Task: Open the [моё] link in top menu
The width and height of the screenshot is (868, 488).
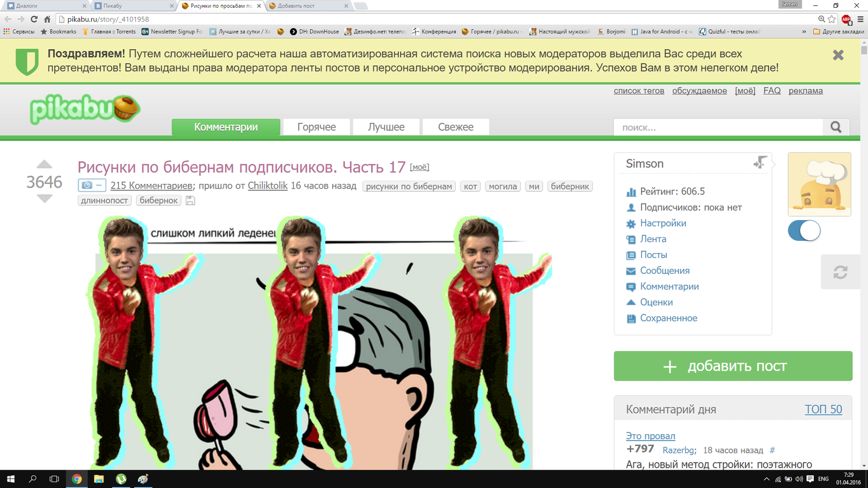Action: point(745,91)
